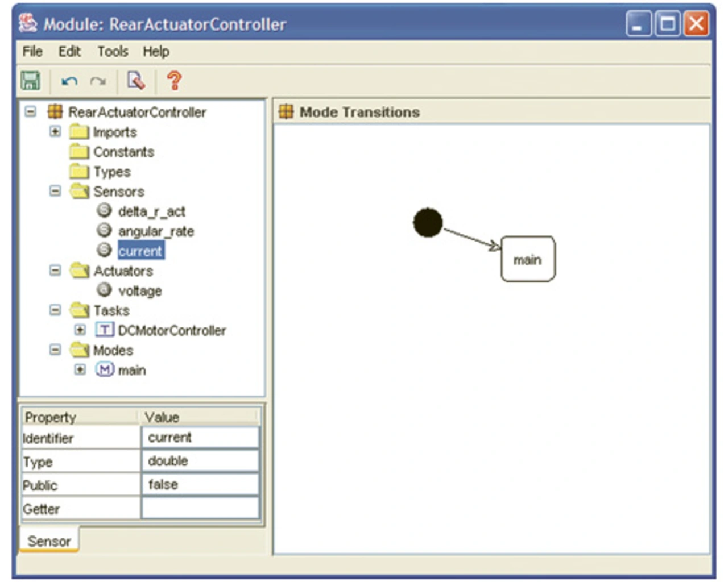Screen dimensions: 728x582
Task: Switch to the Sensor tab
Action: [49, 541]
